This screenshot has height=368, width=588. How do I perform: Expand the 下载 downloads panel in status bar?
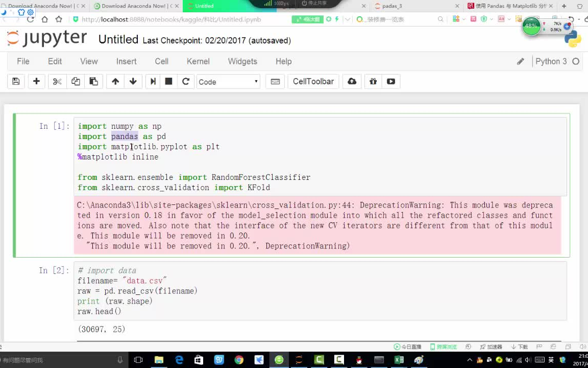519,347
